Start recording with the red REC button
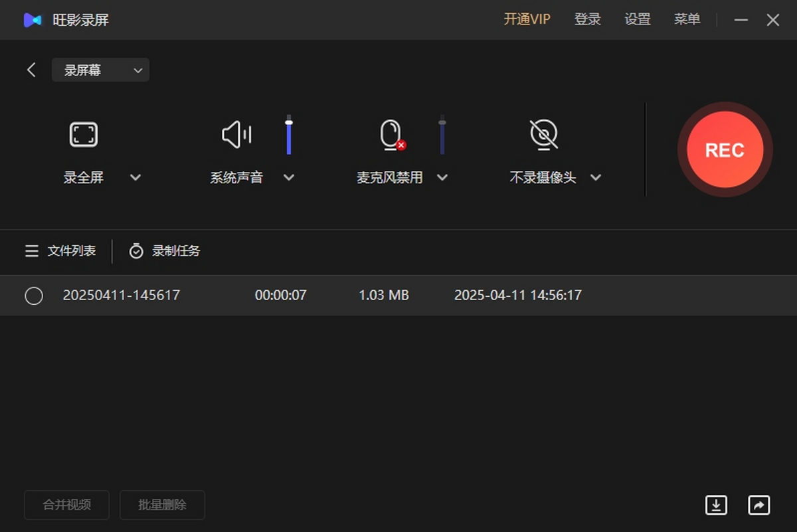 click(725, 150)
